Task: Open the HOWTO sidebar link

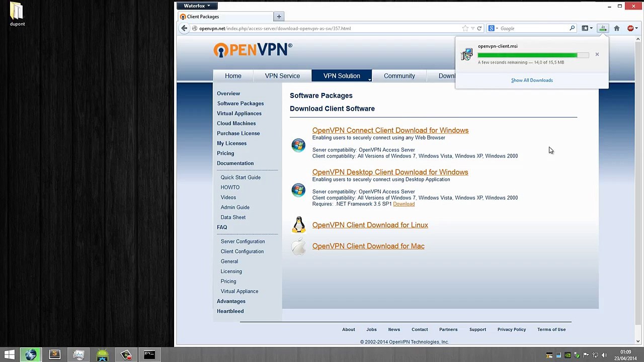Action: tap(230, 188)
